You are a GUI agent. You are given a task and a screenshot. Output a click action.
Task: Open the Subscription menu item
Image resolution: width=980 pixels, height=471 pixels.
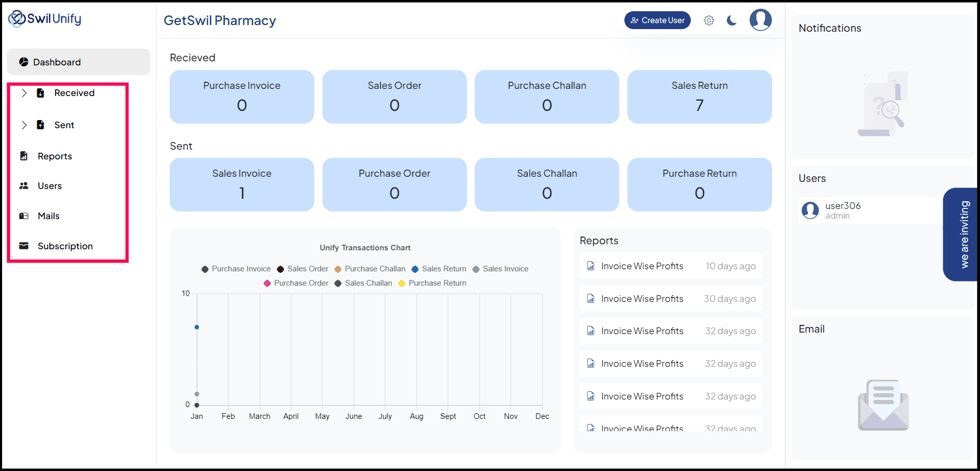pyautogui.click(x=65, y=246)
